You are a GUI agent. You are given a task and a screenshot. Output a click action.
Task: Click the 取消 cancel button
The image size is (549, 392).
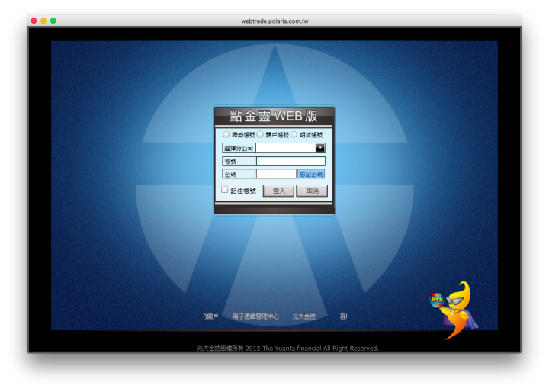[x=312, y=191]
